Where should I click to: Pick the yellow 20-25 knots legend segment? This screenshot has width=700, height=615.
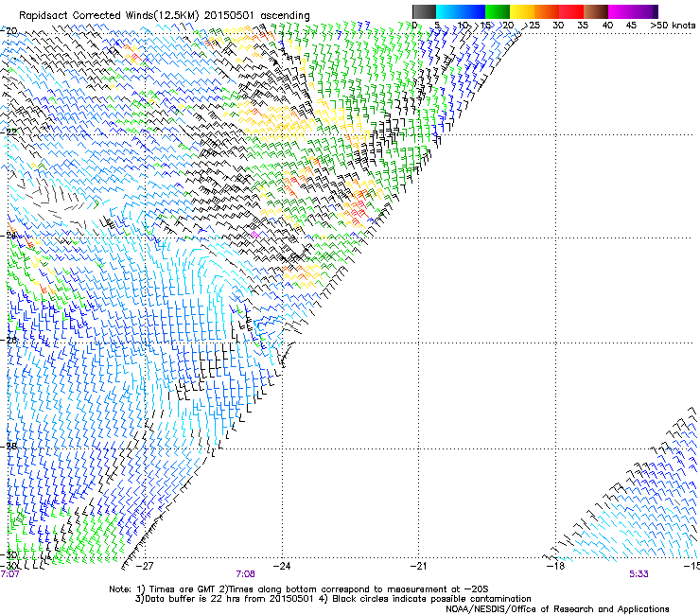[522, 11]
